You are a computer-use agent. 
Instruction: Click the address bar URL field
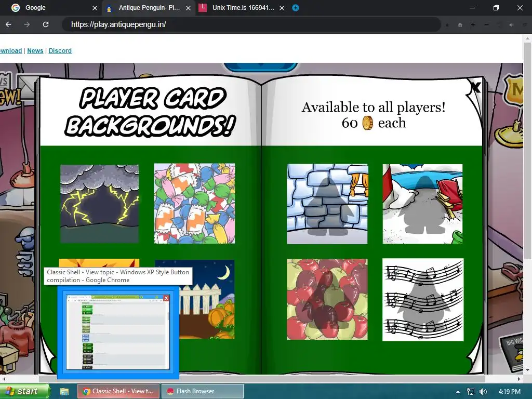[251, 24]
